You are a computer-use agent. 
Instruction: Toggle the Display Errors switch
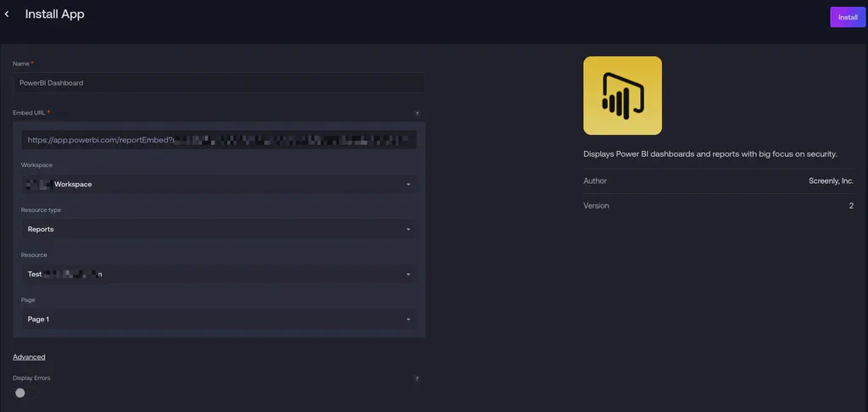pyautogui.click(x=26, y=393)
